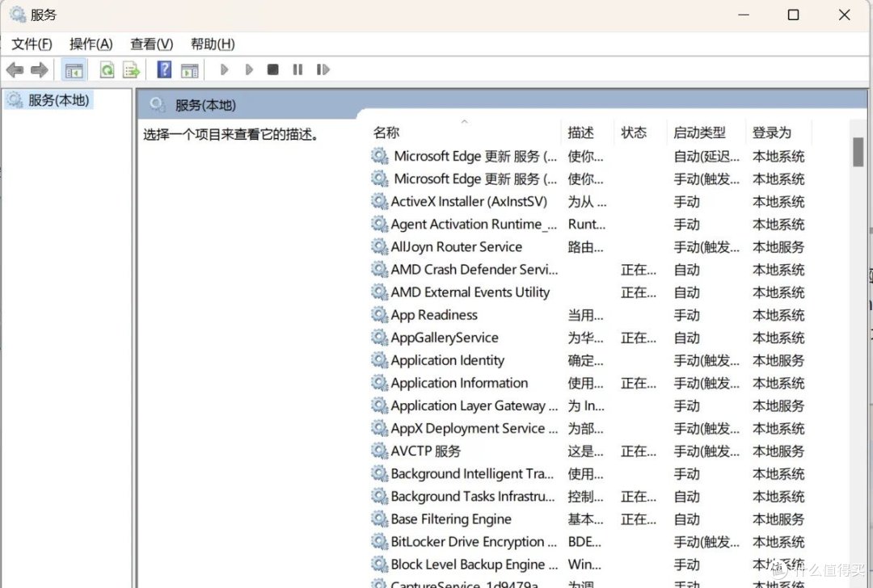The height and width of the screenshot is (588, 873).
Task: Sort by the 描述 column header
Action: pos(580,132)
